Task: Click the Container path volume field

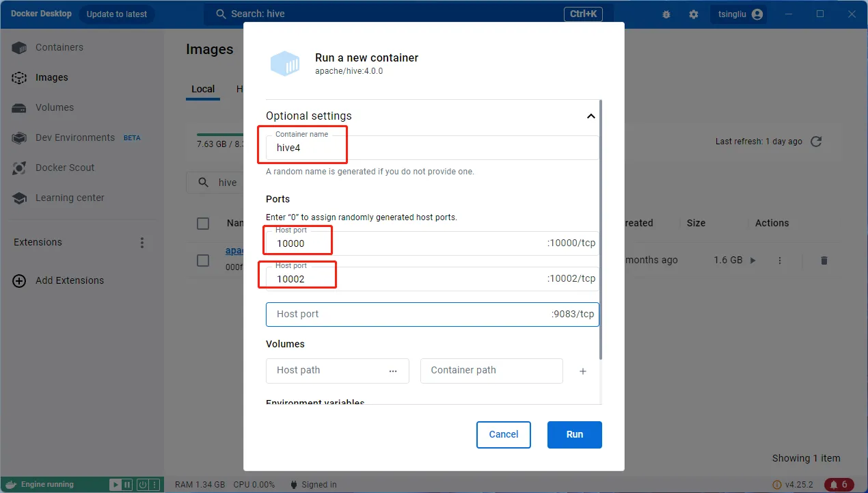Action: click(x=491, y=371)
